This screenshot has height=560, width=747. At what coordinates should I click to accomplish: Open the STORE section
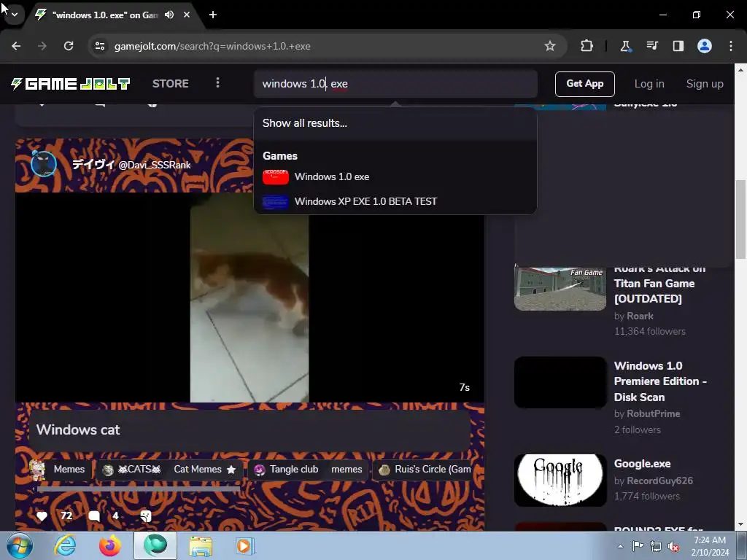(x=171, y=84)
